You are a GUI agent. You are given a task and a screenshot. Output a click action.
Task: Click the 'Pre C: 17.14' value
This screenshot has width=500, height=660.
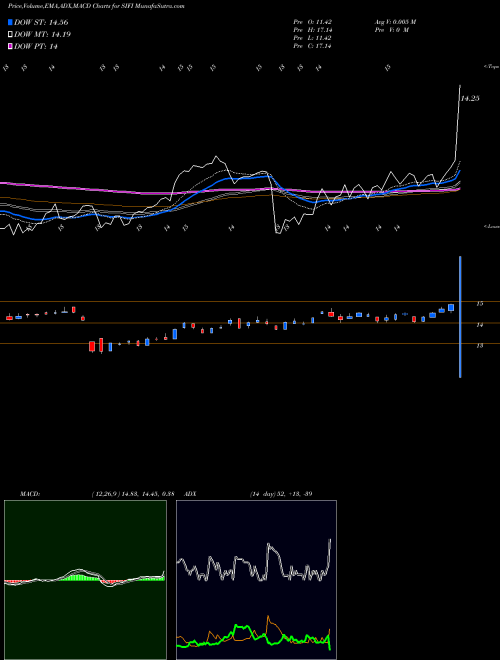(x=312, y=46)
